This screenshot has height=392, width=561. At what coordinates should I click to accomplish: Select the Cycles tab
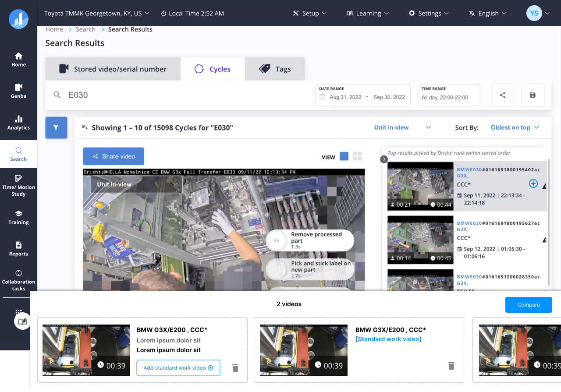click(x=213, y=69)
